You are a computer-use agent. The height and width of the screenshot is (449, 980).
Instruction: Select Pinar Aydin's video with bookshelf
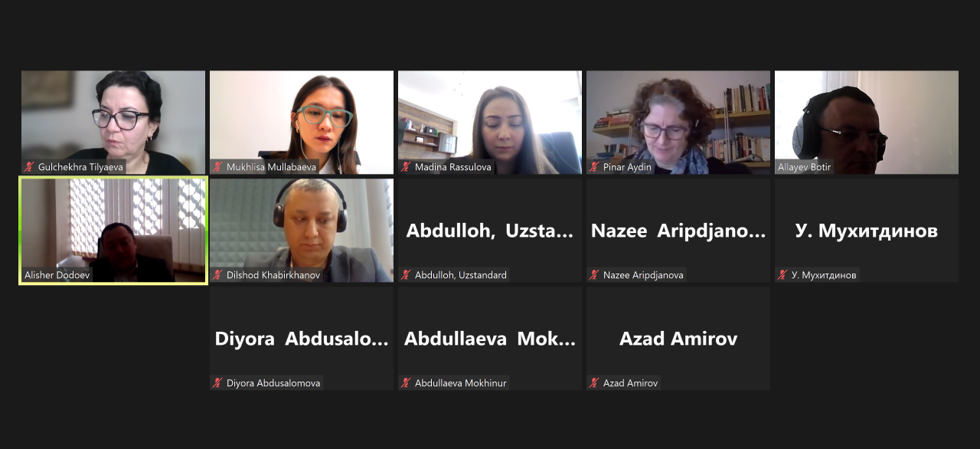678,123
